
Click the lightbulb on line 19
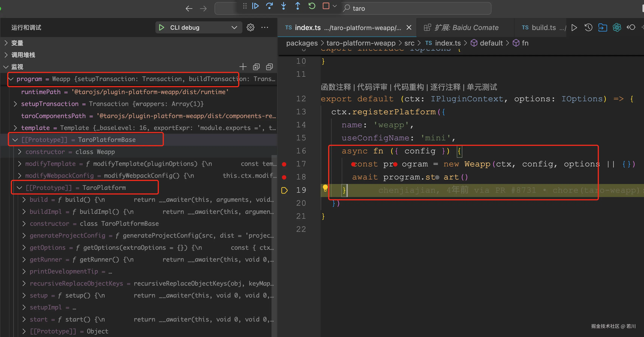point(325,188)
